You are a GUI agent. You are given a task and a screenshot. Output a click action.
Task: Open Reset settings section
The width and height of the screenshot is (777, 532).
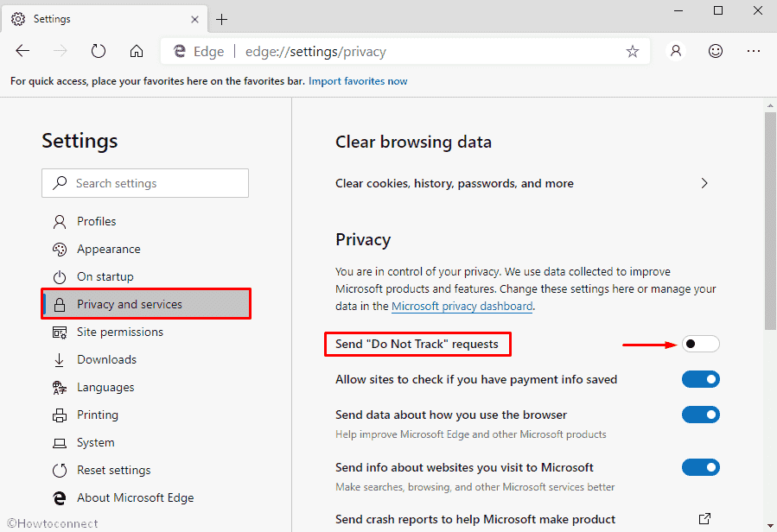[x=113, y=471]
